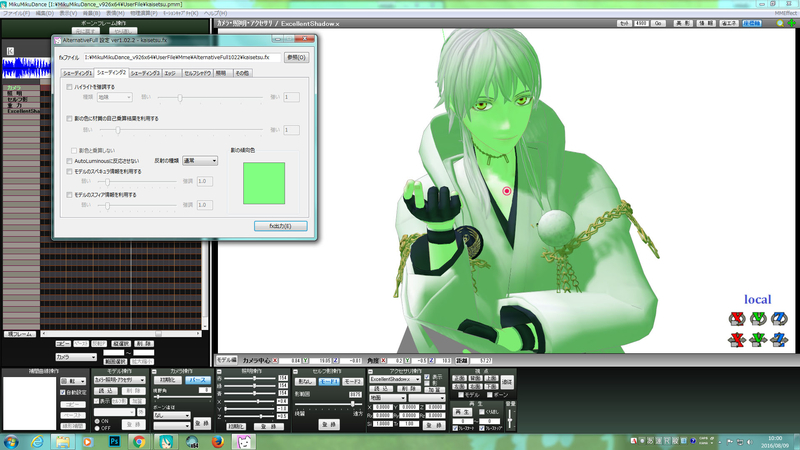This screenshot has width=800, height=450.
Task: Switch to AlternativeFull cat icon on taskbar
Action: tap(244, 441)
